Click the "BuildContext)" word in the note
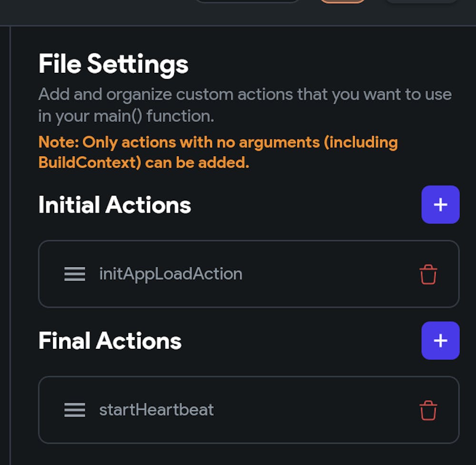Viewport: 476px width, 465px height. (x=89, y=163)
